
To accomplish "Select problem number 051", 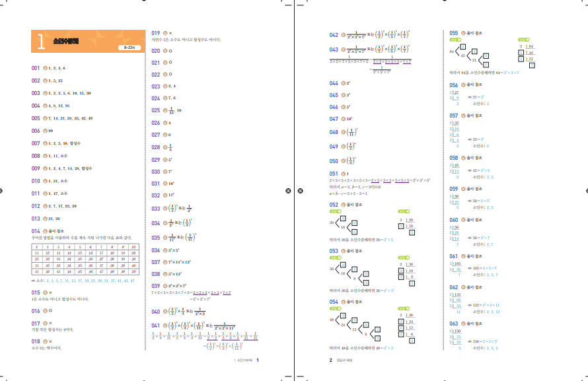I will [334, 173].
